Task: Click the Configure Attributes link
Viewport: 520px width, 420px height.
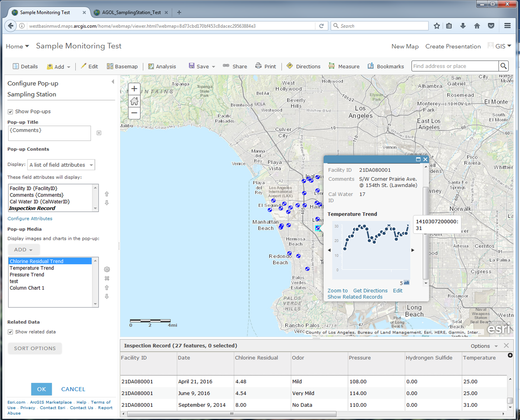Action: [x=30, y=219]
